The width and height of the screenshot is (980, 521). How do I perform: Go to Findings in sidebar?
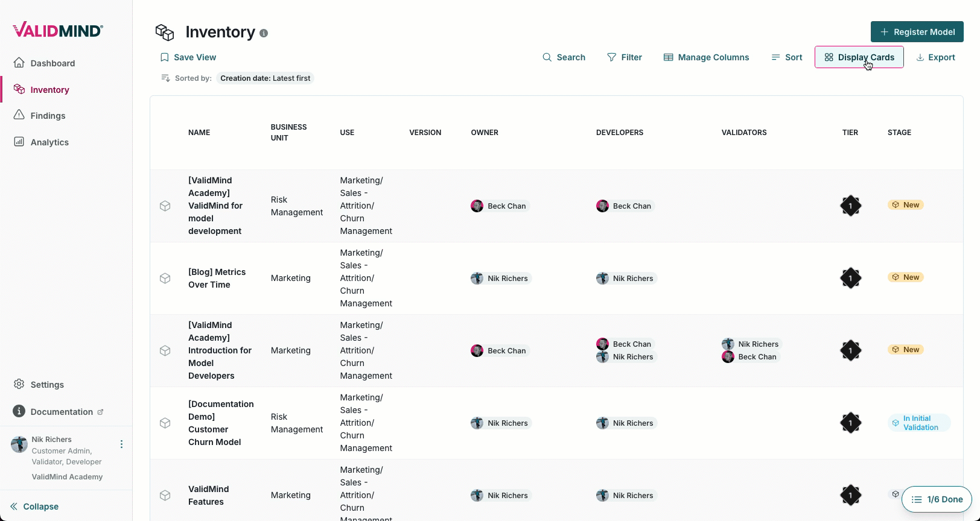(39, 115)
